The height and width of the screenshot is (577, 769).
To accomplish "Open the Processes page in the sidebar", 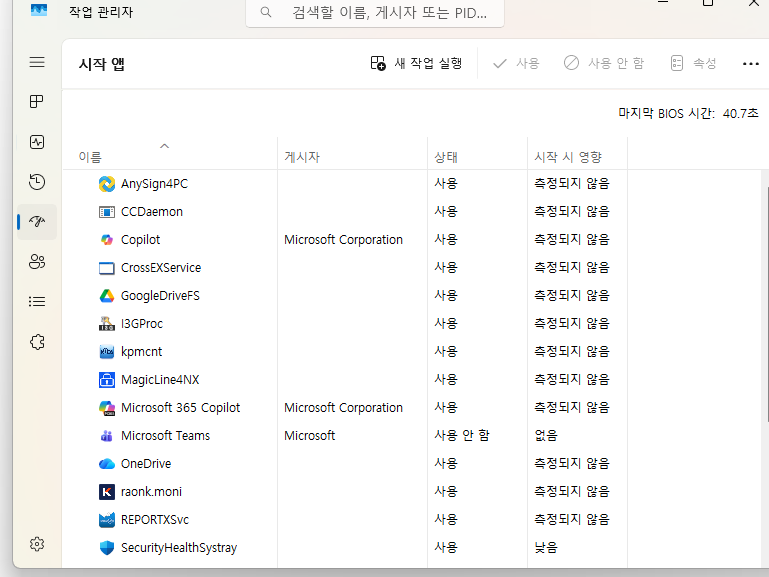I will pos(37,101).
